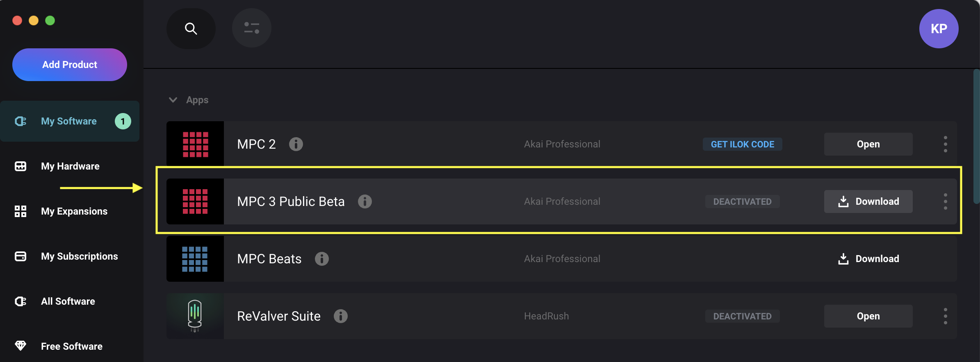Click the MPC Beats info icon

(x=322, y=259)
